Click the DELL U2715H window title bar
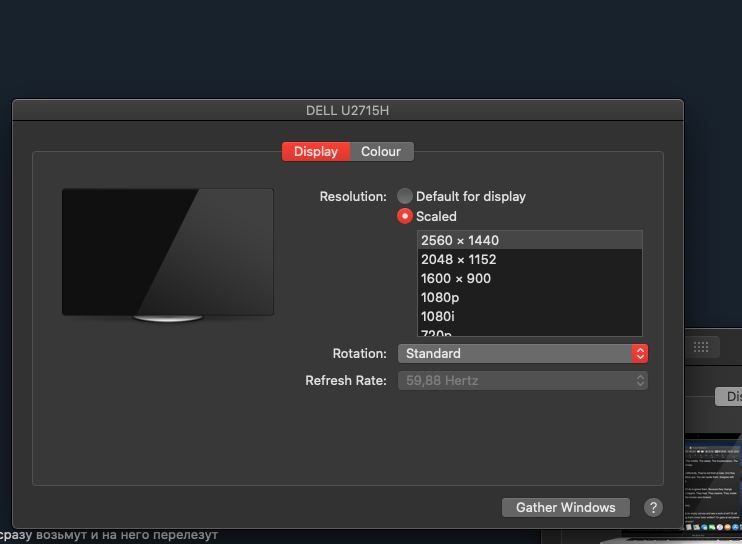The height and width of the screenshot is (544, 742). (x=348, y=110)
